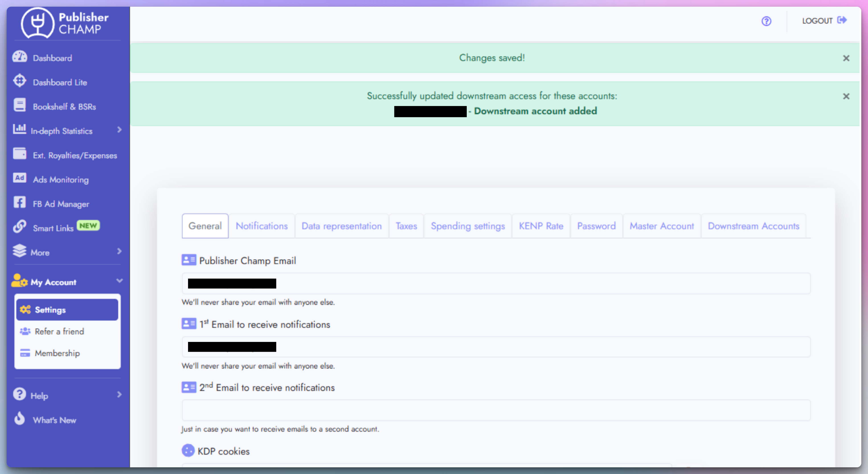Screen dimensions: 868x474
Task: Go to the Password tab
Action: [596, 226]
